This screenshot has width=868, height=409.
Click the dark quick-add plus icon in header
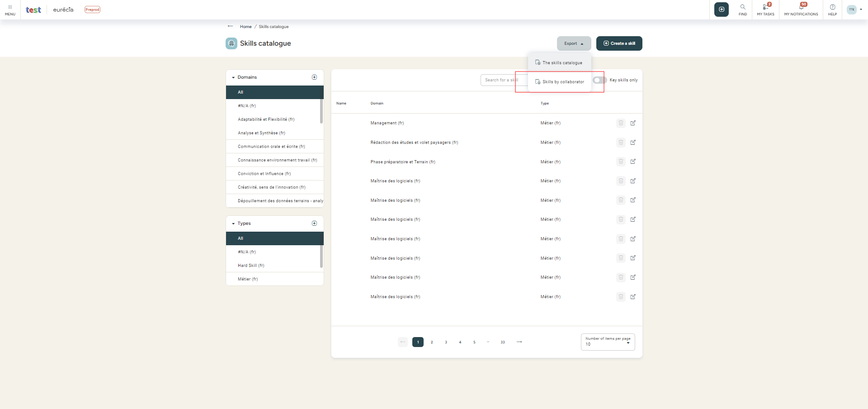pyautogui.click(x=722, y=9)
